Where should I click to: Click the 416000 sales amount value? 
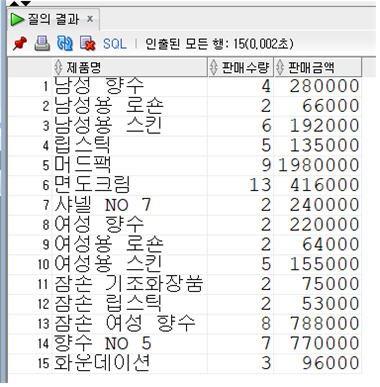pyautogui.click(x=324, y=185)
